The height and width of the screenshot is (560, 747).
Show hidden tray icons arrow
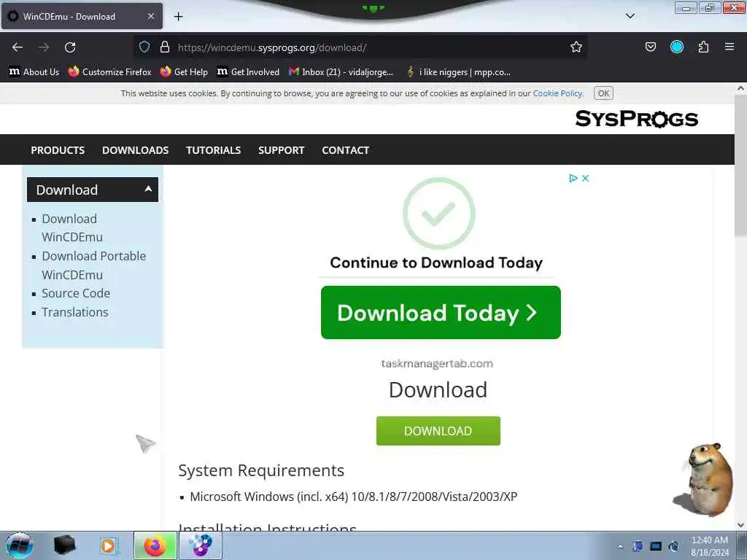point(620,546)
